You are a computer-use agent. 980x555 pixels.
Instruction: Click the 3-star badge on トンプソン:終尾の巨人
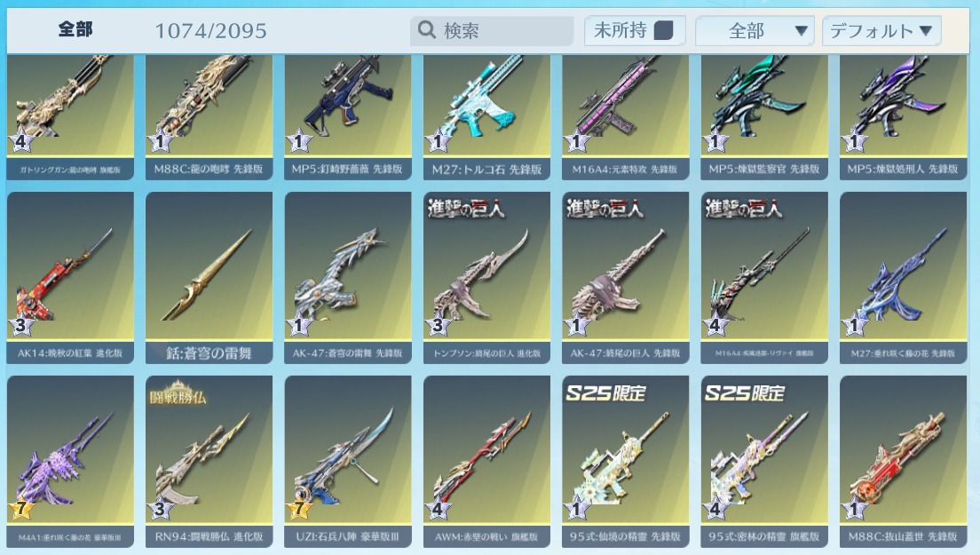click(438, 325)
